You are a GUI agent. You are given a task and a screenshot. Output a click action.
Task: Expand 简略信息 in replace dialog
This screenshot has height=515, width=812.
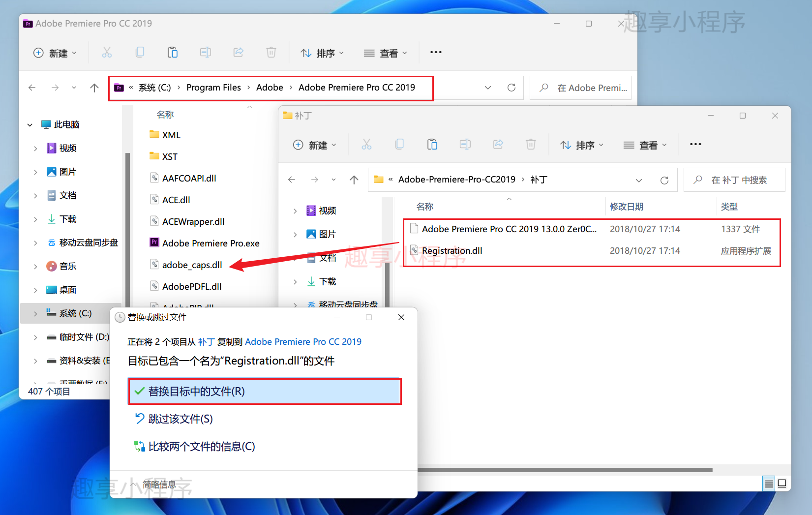(x=153, y=485)
